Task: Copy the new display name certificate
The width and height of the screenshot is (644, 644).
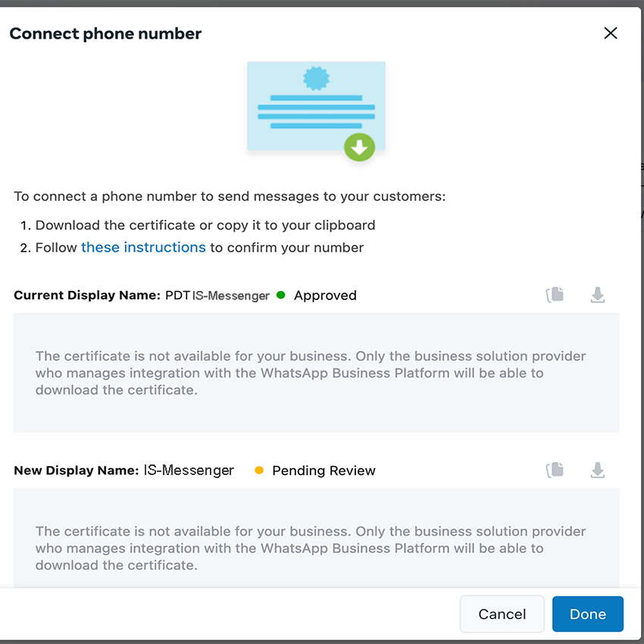Action: (555, 470)
